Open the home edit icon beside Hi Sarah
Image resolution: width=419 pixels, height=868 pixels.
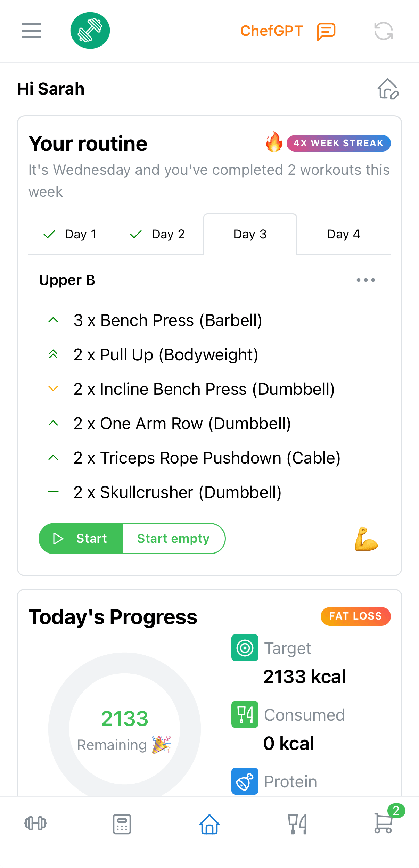(x=388, y=89)
